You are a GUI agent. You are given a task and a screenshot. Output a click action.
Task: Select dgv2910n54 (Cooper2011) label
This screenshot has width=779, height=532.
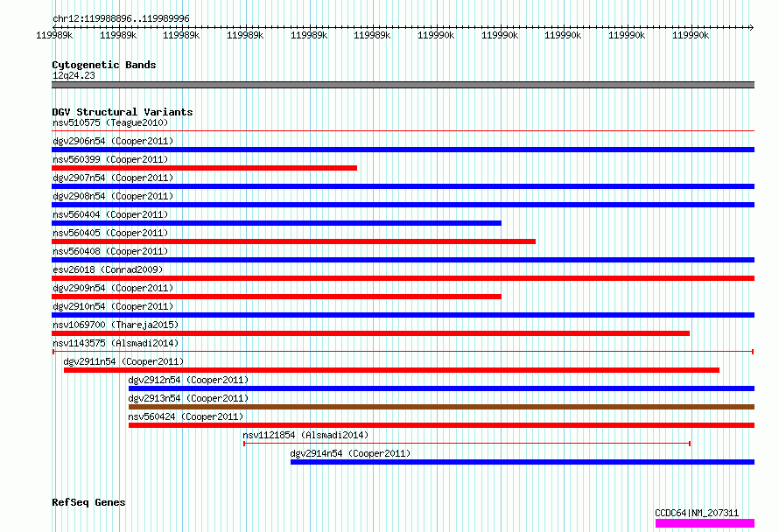pos(113,306)
